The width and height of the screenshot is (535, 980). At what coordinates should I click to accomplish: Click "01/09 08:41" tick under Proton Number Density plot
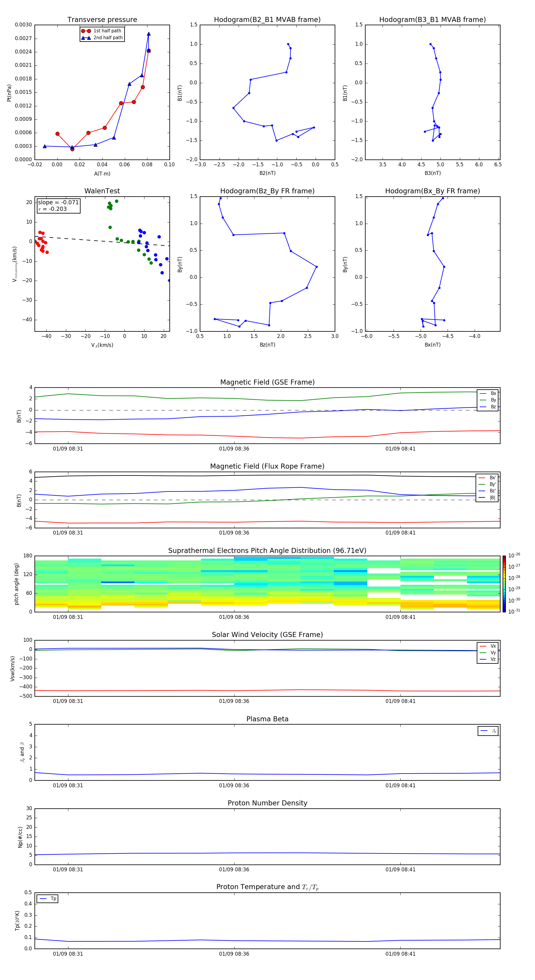(400, 870)
